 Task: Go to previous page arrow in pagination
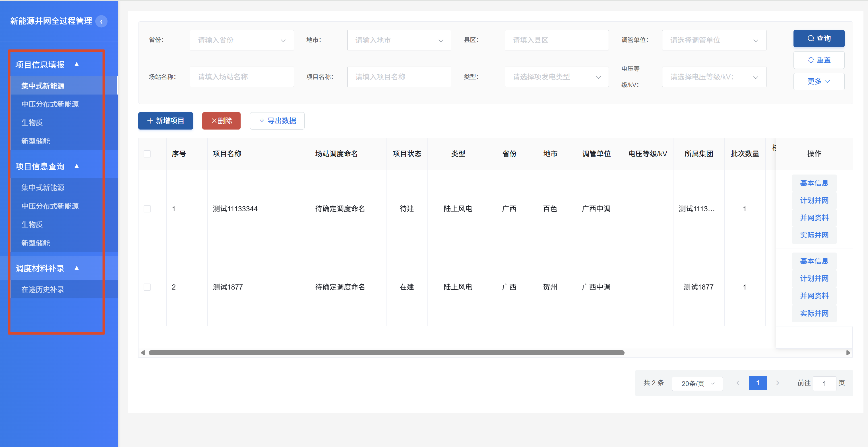pyautogui.click(x=738, y=383)
